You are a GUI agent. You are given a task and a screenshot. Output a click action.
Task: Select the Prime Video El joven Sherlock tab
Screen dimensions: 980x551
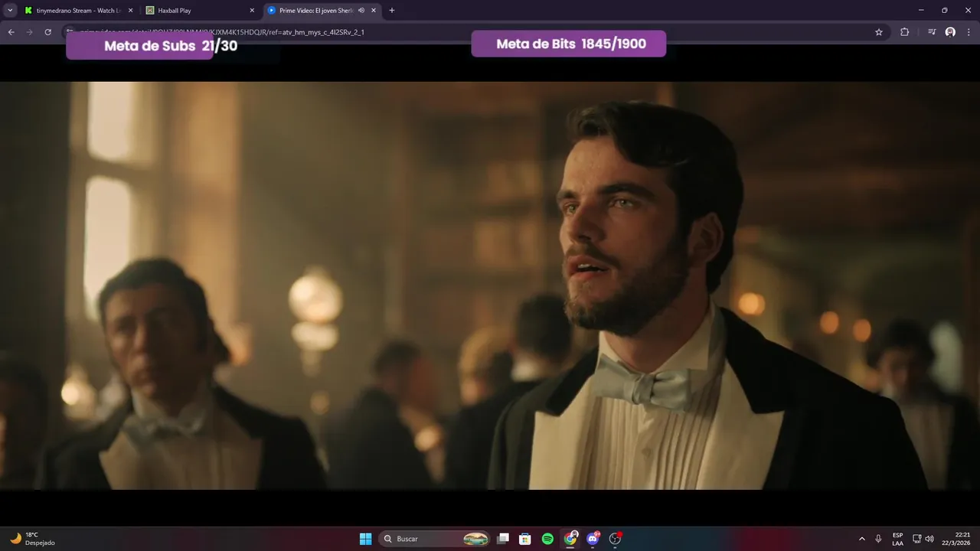point(322,11)
